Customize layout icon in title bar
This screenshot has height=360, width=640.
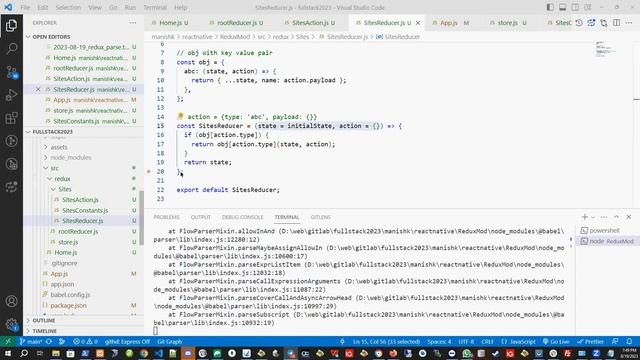tap(588, 7)
